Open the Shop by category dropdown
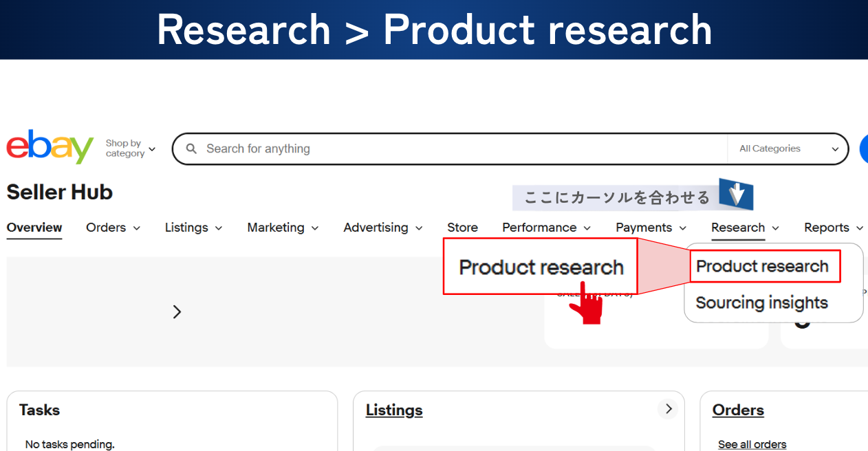The width and height of the screenshot is (868, 451). [130, 148]
